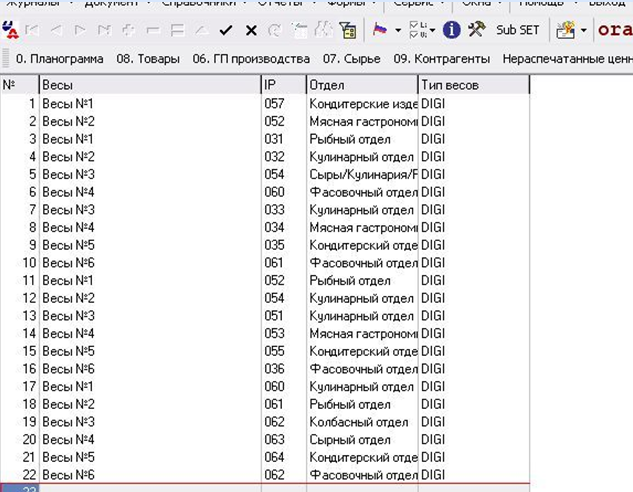Select the IP cell '035'
Screen dimensions: 633x492
[284, 245]
